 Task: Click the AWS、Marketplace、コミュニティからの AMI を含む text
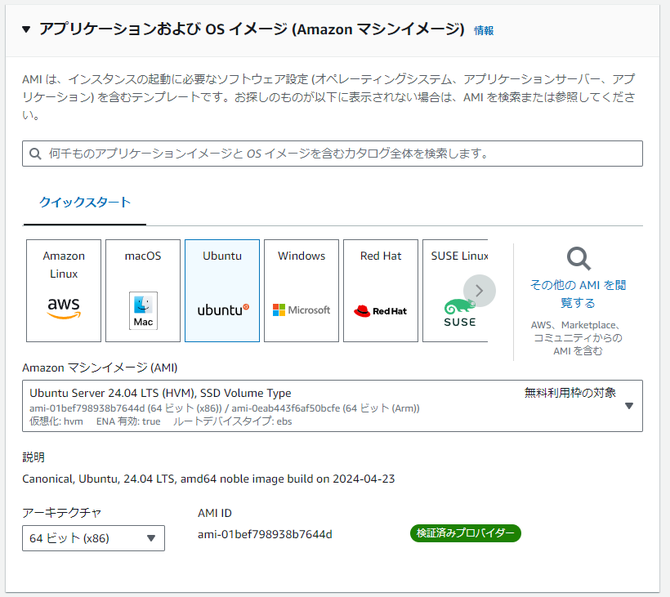point(578,338)
